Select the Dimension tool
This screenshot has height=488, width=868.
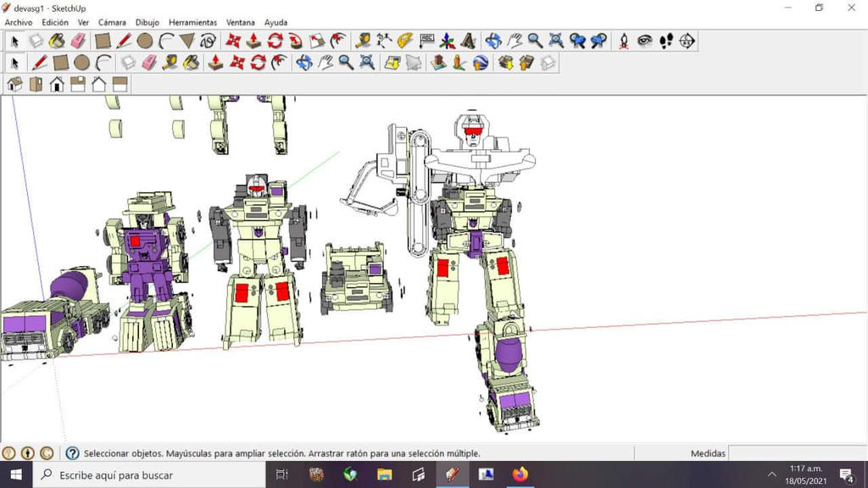coord(384,41)
